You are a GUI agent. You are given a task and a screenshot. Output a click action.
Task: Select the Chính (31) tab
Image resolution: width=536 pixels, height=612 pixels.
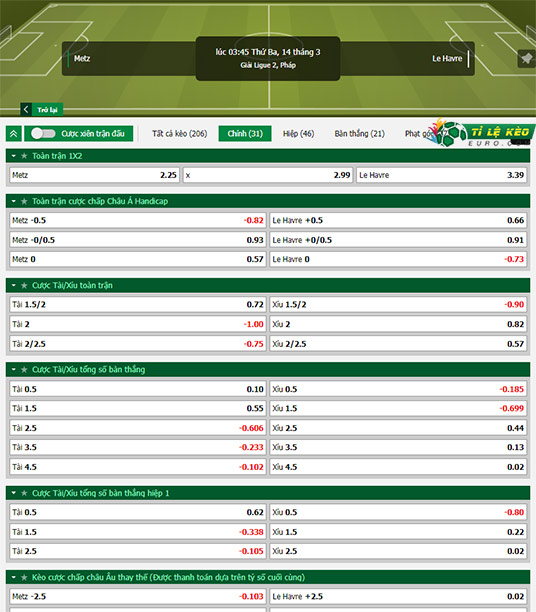click(245, 133)
